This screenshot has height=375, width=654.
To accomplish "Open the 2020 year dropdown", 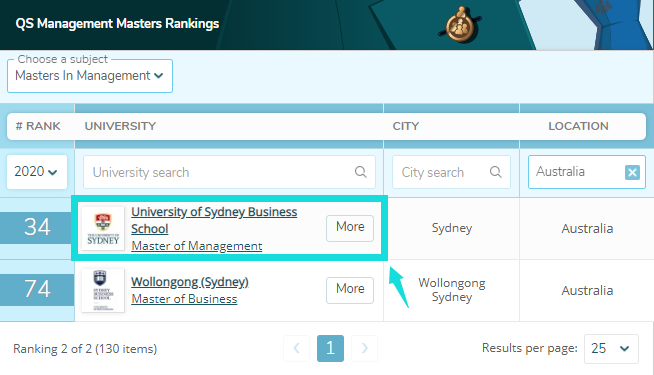I will coord(37,172).
